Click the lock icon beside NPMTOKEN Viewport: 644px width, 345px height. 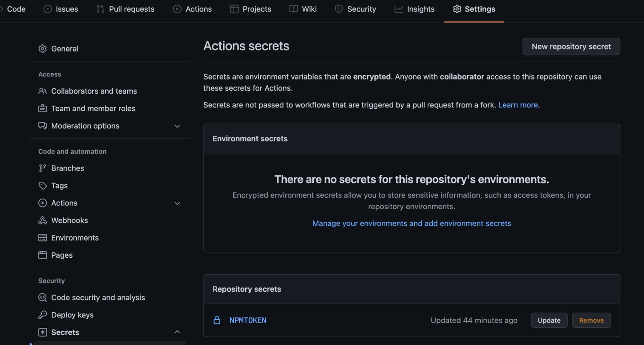pyautogui.click(x=217, y=320)
